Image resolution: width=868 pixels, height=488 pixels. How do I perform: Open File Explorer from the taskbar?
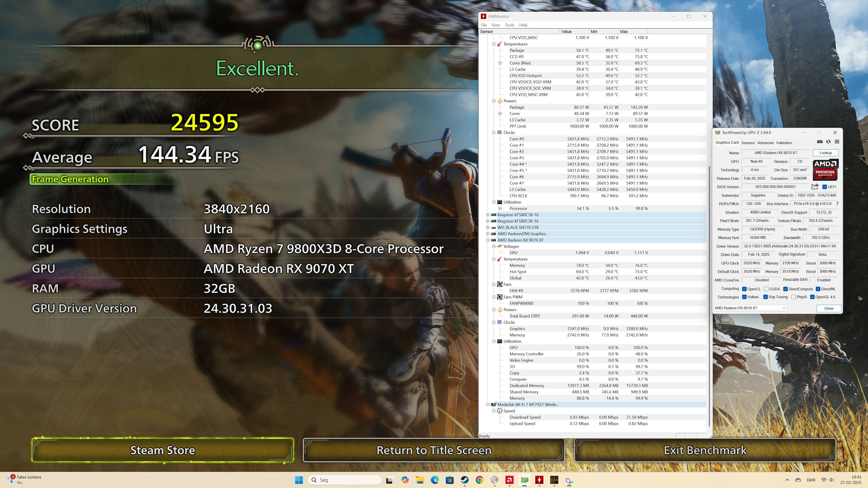(420, 480)
